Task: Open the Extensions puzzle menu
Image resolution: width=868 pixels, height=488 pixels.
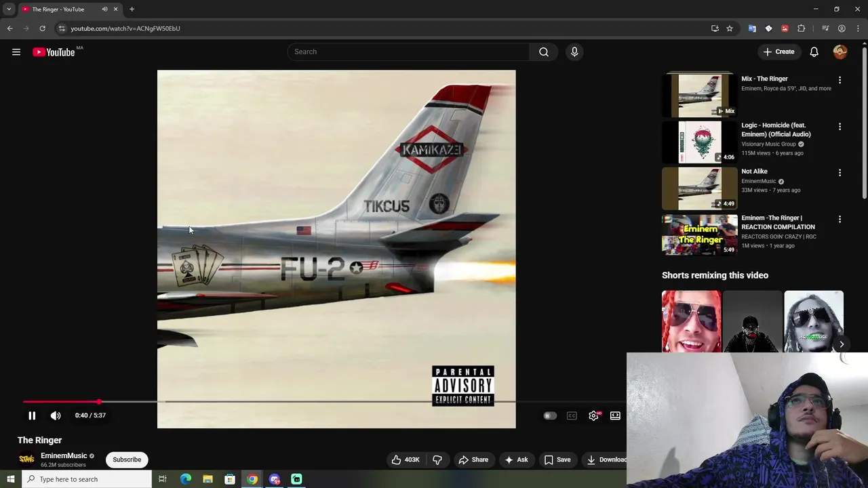Action: click(x=802, y=28)
